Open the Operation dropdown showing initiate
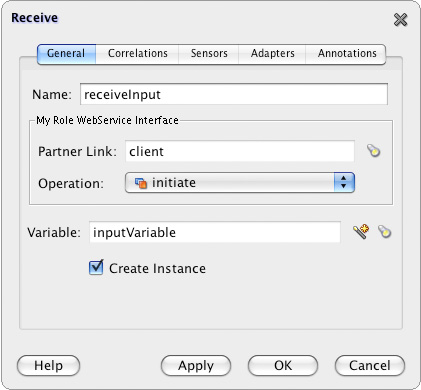The height and width of the screenshot is (390, 421). pos(240,183)
